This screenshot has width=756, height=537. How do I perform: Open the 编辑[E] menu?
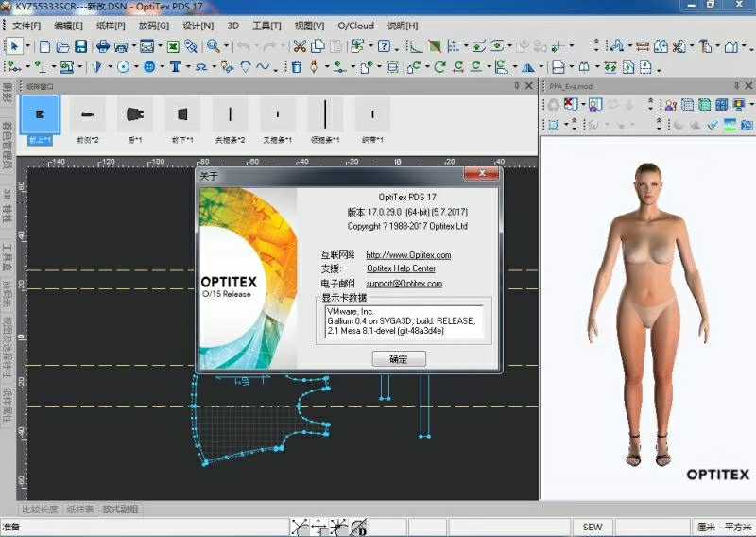pos(68,26)
